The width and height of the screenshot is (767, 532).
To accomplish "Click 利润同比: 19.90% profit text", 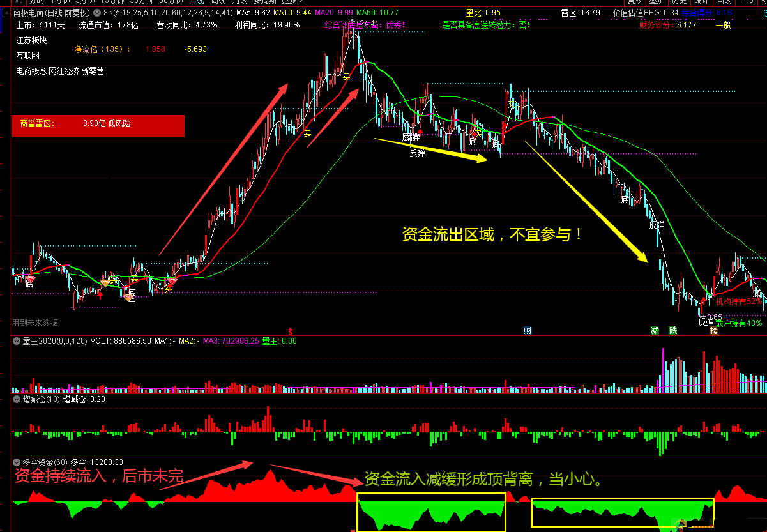I will point(268,26).
